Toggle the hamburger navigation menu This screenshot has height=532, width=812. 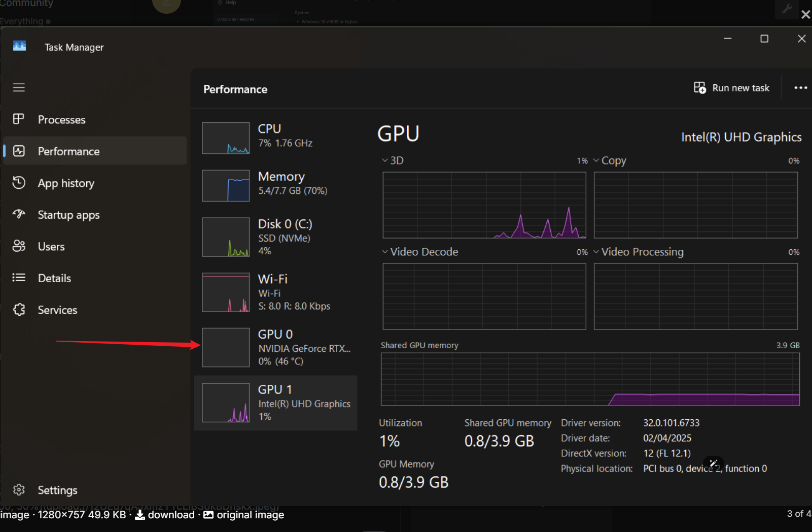pyautogui.click(x=19, y=87)
